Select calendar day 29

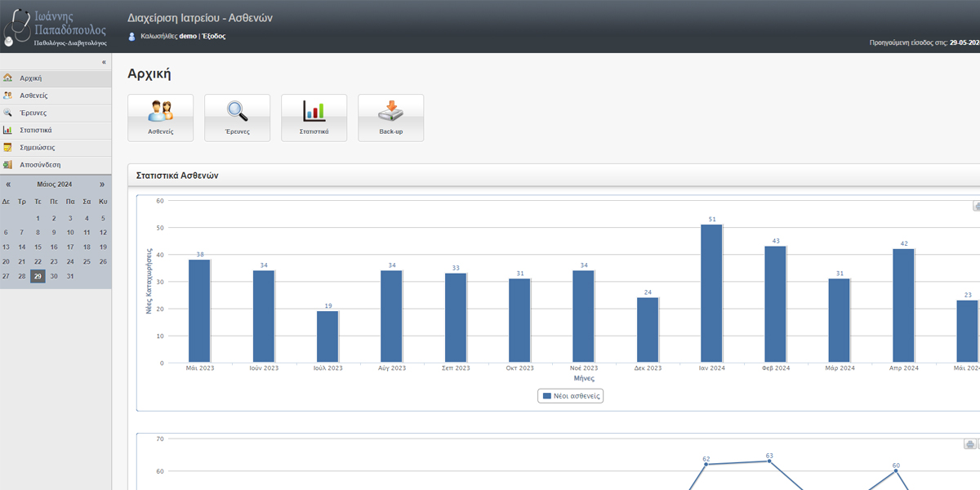(38, 276)
